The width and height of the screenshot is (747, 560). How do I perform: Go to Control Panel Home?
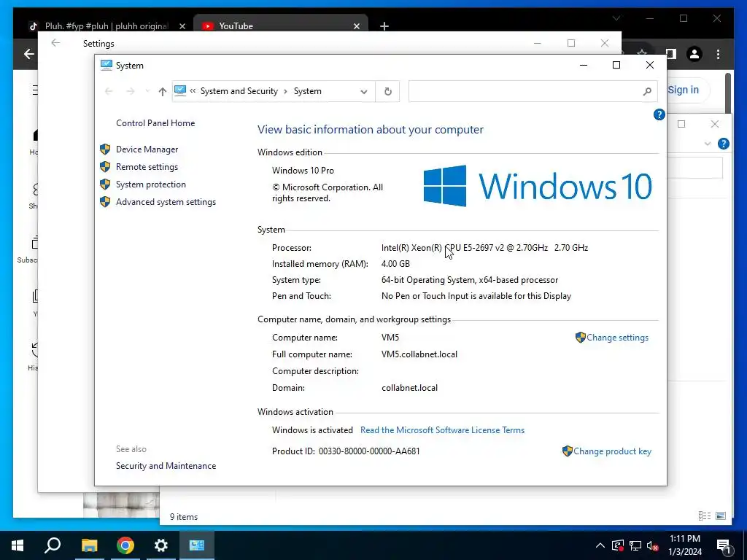155,123
